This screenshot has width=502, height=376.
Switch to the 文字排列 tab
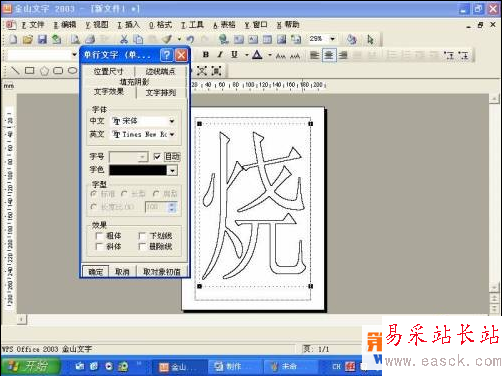click(161, 93)
